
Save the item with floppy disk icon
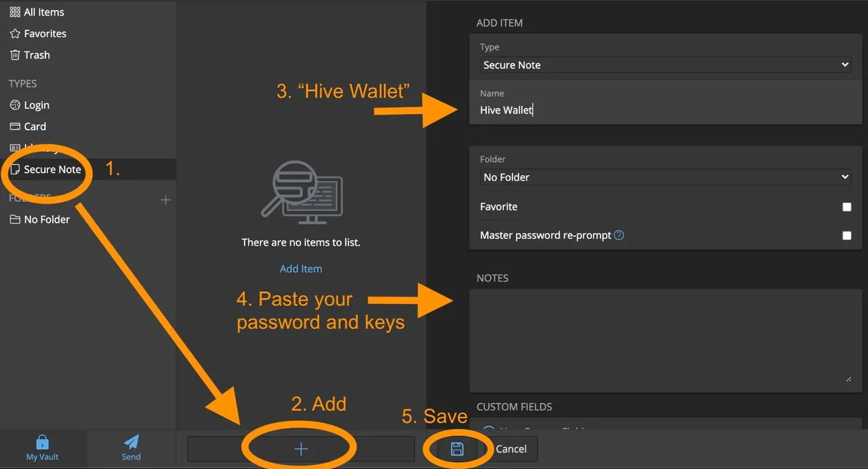(457, 449)
